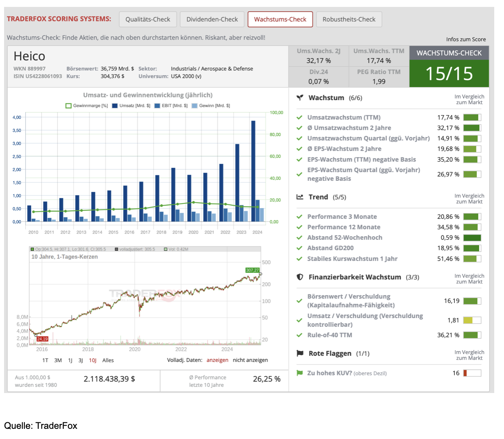Click the checkmark next to Stabiles Kurswachstum 1 Jahr

299,259
